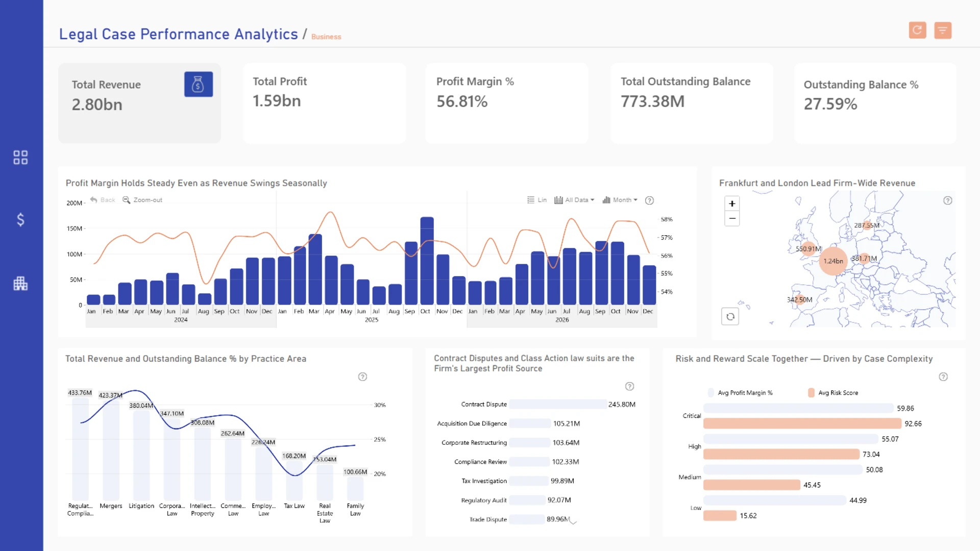Toggle the Lin scale option
This screenshot has height=551, width=980.
pyautogui.click(x=537, y=200)
